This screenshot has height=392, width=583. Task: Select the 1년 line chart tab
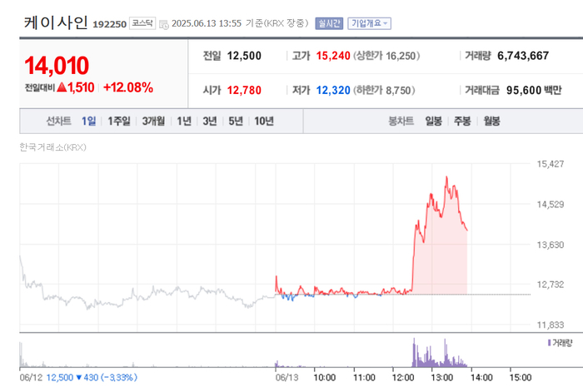click(184, 121)
